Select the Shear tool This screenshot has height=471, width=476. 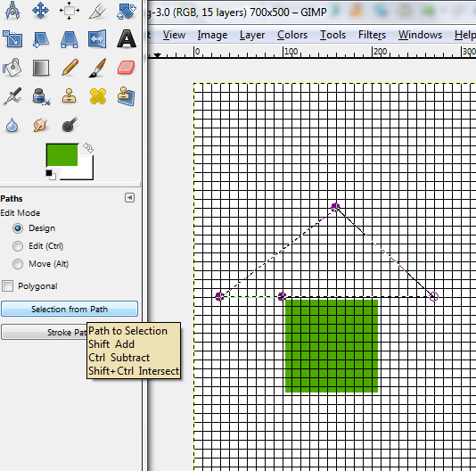pyautogui.click(x=40, y=39)
